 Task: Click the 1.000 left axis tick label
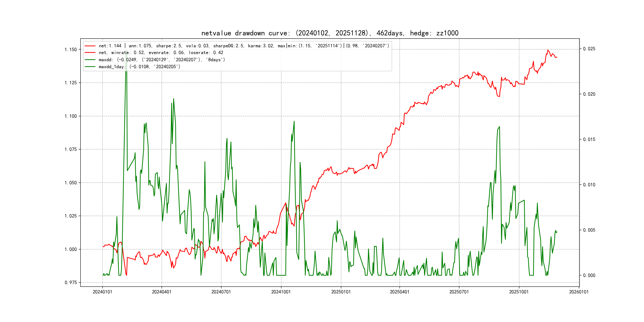point(71,249)
